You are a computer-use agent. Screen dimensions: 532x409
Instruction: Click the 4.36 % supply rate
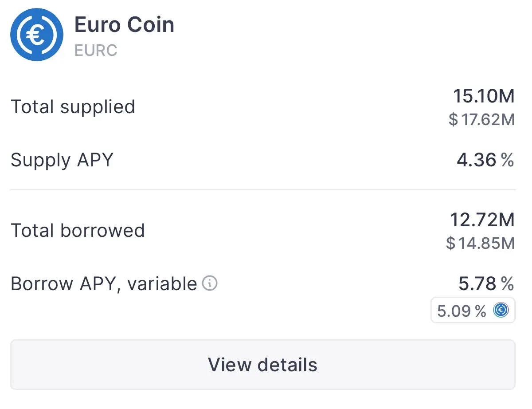coord(485,160)
